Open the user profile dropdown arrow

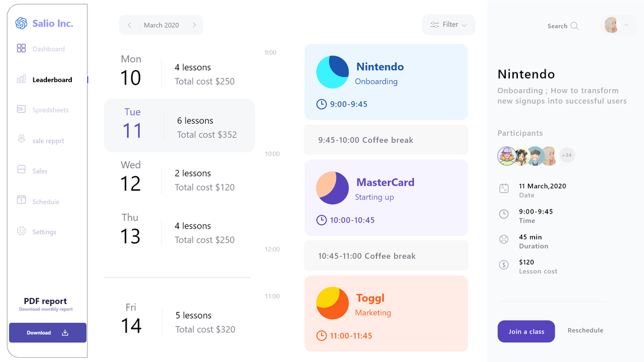626,25
